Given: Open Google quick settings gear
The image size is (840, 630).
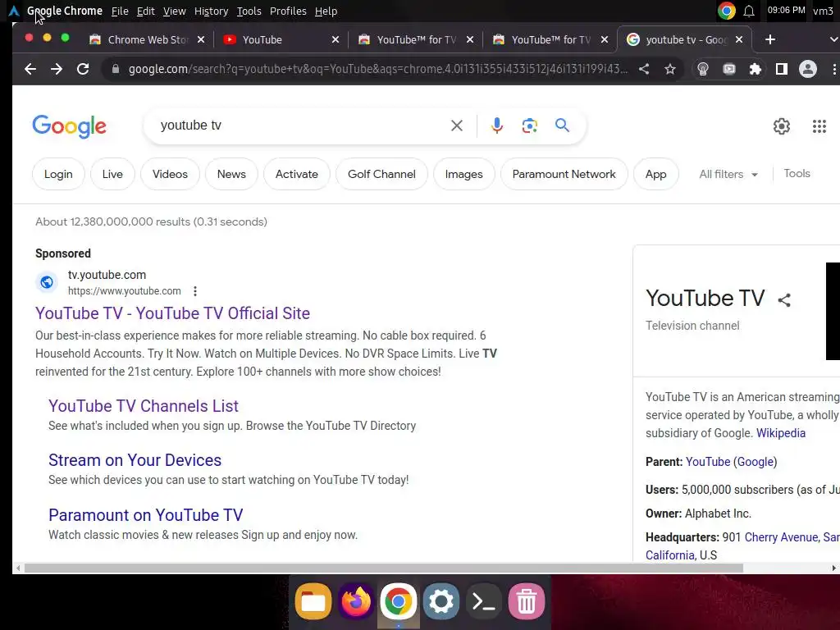Looking at the screenshot, I should (782, 126).
